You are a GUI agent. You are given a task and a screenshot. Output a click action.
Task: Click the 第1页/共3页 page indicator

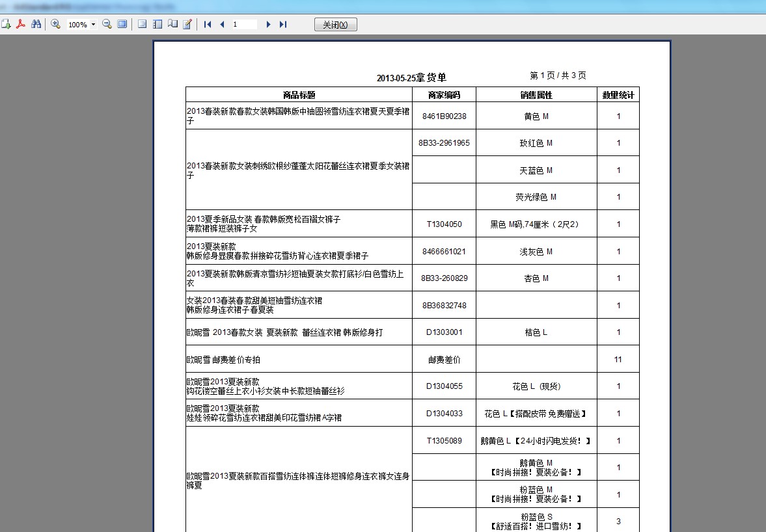[558, 75]
